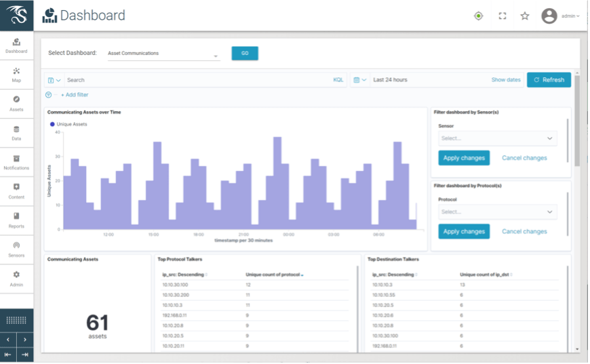Click the + Add filter link

[75, 95]
